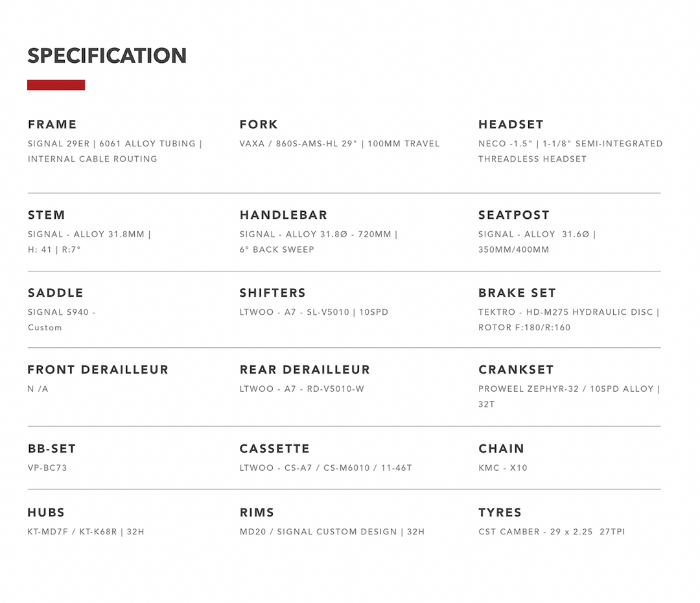
Task: Click the CASSETTE heading
Action: coord(274,448)
